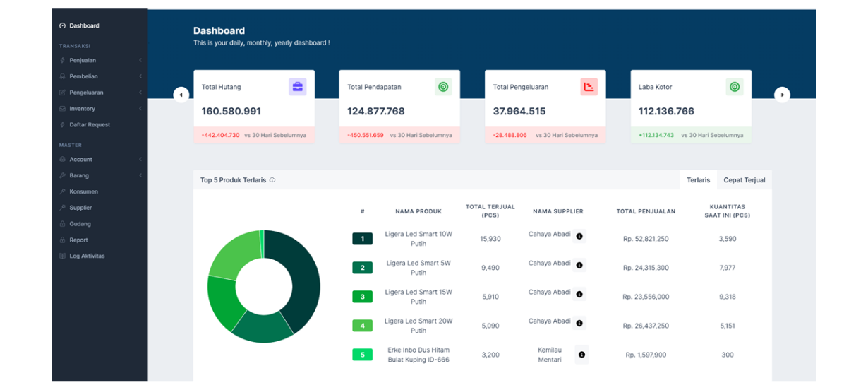Click the previous arrow on stats carousel
This screenshot has height=390, width=868.
pos(181,95)
